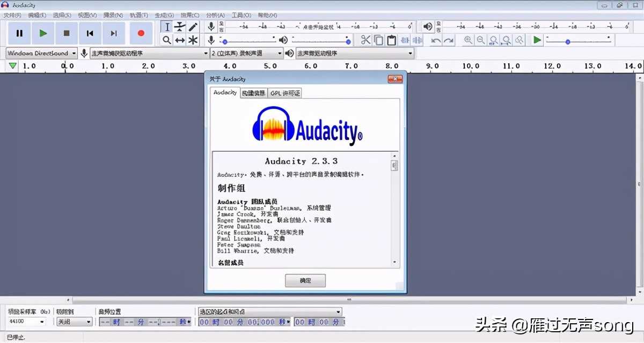Click the Audacity 2.3.3 version heading
Image resolution: width=644 pixels, height=343 pixels.
pos(301,161)
